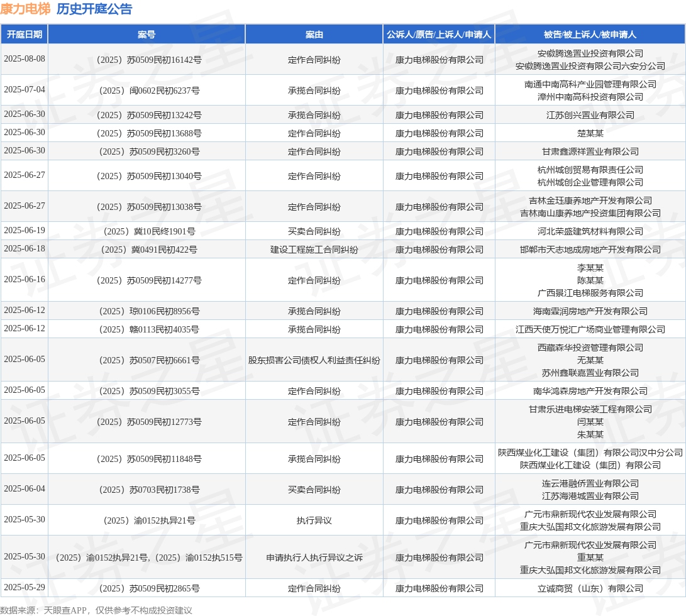Select the date 2025-06-16

[x=25, y=279]
